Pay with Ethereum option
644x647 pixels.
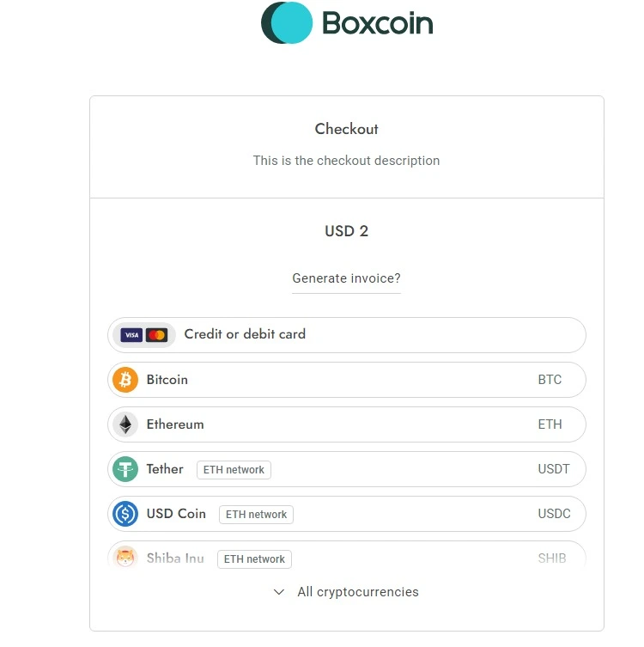[x=175, y=424]
